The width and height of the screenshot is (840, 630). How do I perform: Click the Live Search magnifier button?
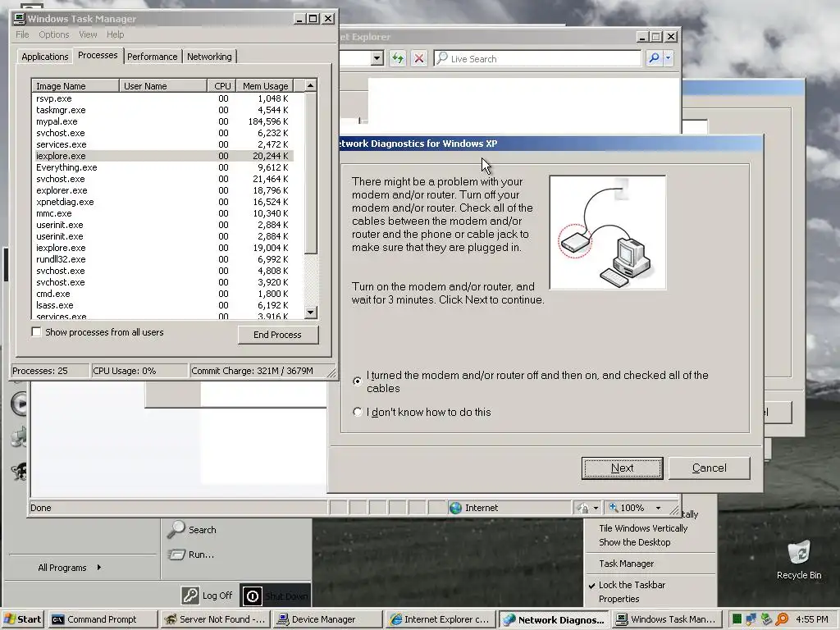point(654,58)
